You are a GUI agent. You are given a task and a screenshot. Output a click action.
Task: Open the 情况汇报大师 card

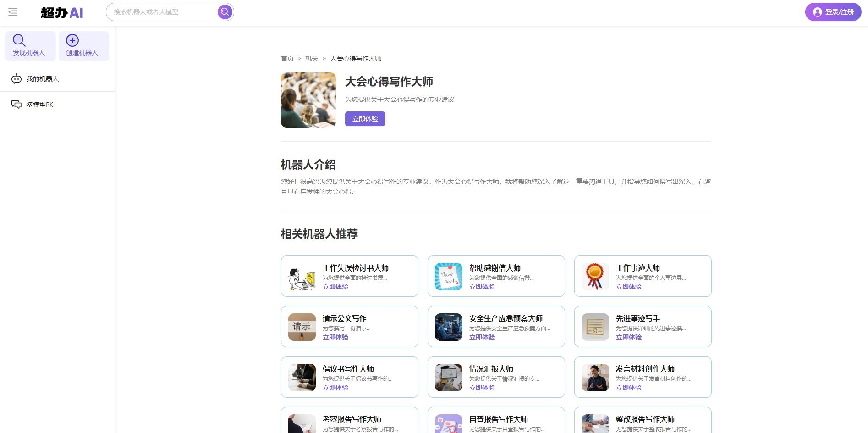(496, 377)
